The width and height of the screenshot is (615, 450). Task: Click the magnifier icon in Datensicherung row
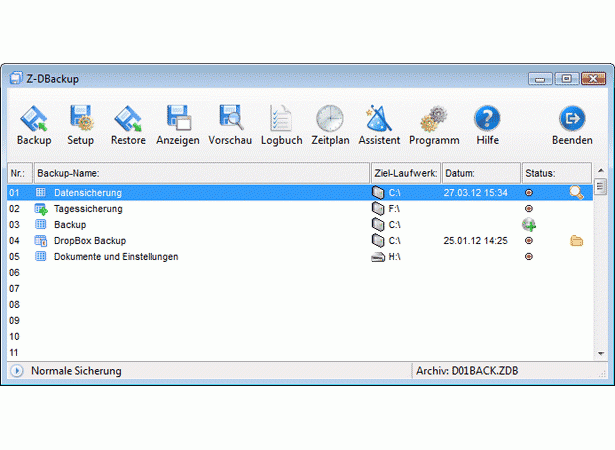pyautogui.click(x=576, y=193)
